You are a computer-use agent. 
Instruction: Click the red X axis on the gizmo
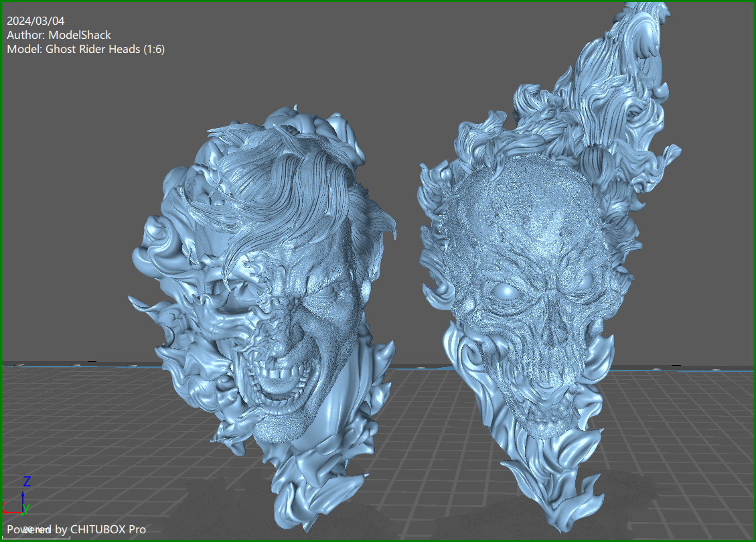click(x=10, y=513)
